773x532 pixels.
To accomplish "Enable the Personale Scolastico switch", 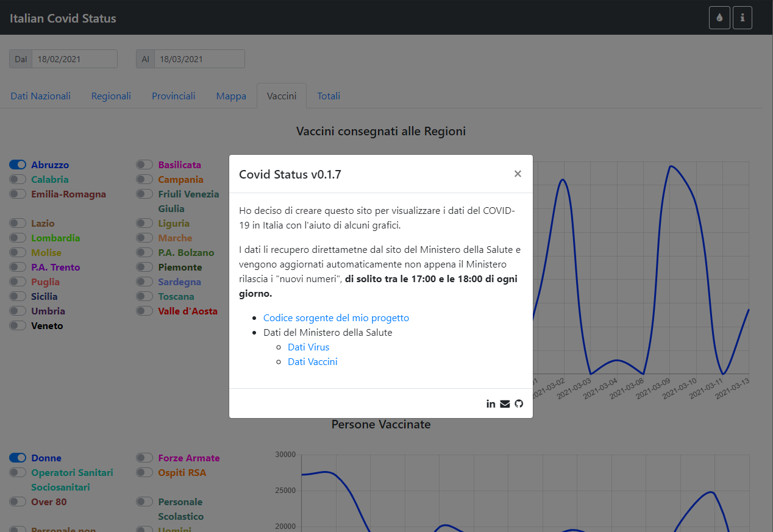I will point(144,502).
